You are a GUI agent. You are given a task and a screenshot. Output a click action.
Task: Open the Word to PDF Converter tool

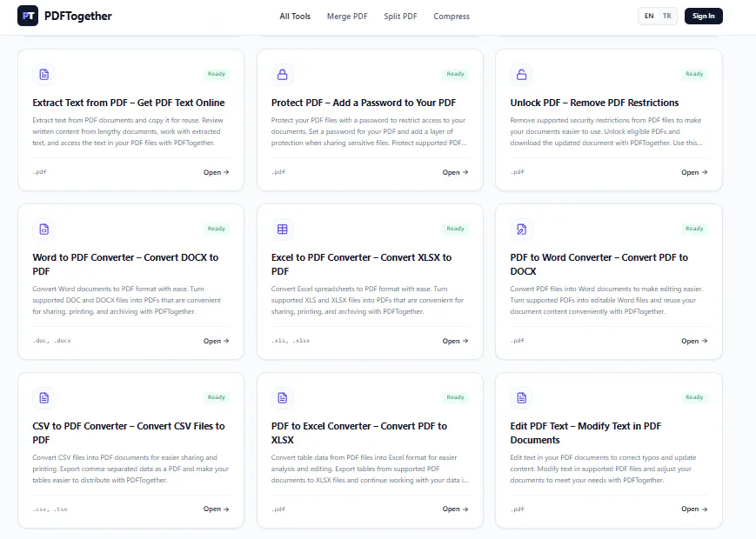point(216,341)
